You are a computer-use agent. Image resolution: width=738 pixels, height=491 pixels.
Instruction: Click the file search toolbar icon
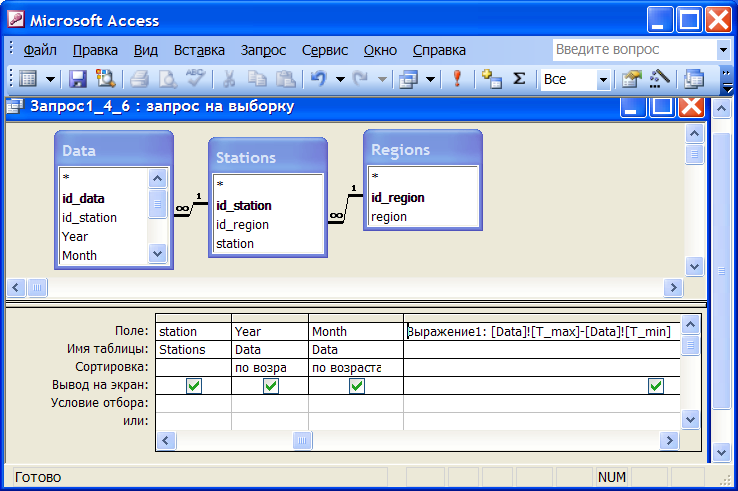tap(105, 79)
